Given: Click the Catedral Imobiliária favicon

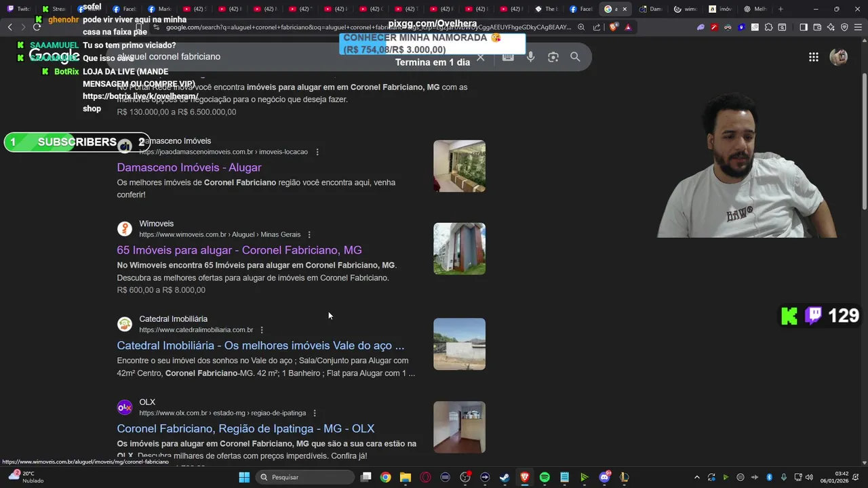Looking at the screenshot, I should [x=125, y=324].
